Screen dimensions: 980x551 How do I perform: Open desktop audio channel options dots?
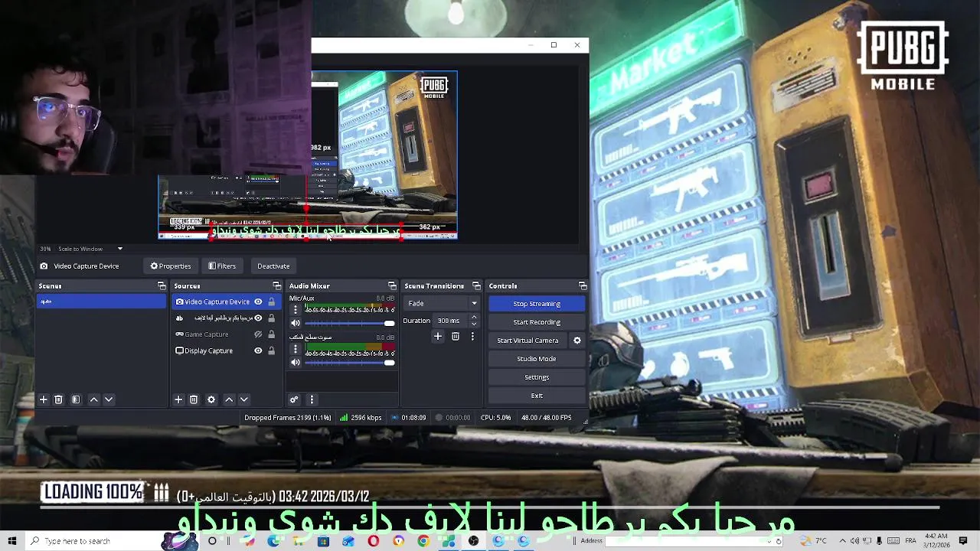(296, 349)
